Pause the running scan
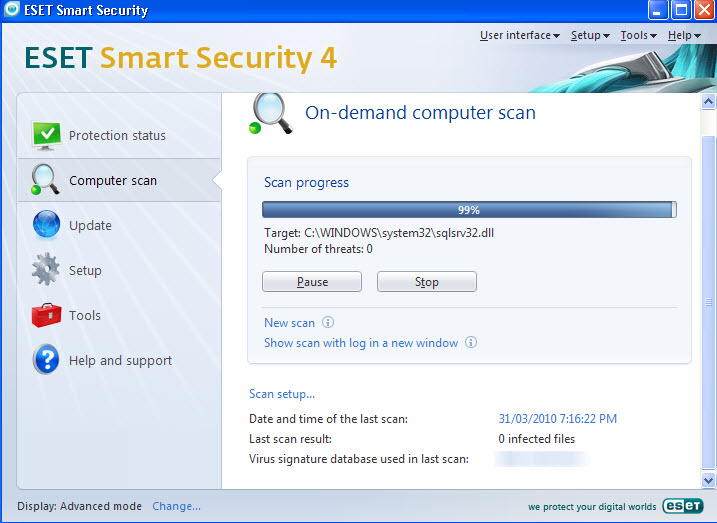This screenshot has width=717, height=523. point(312,282)
